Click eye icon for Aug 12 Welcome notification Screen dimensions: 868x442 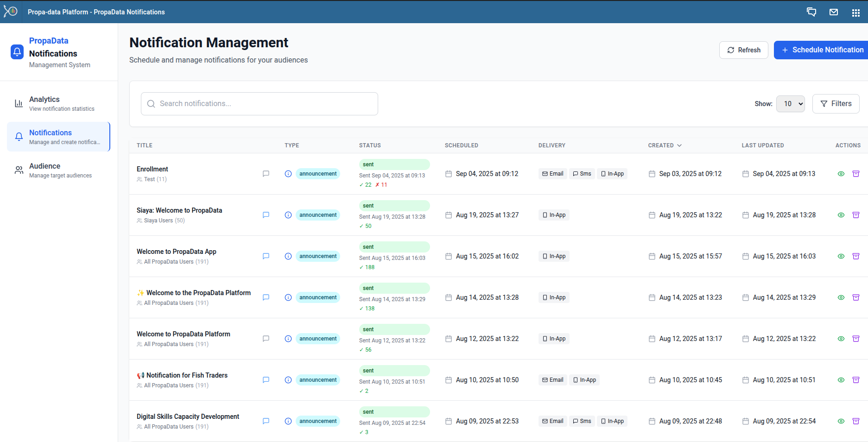tap(841, 339)
